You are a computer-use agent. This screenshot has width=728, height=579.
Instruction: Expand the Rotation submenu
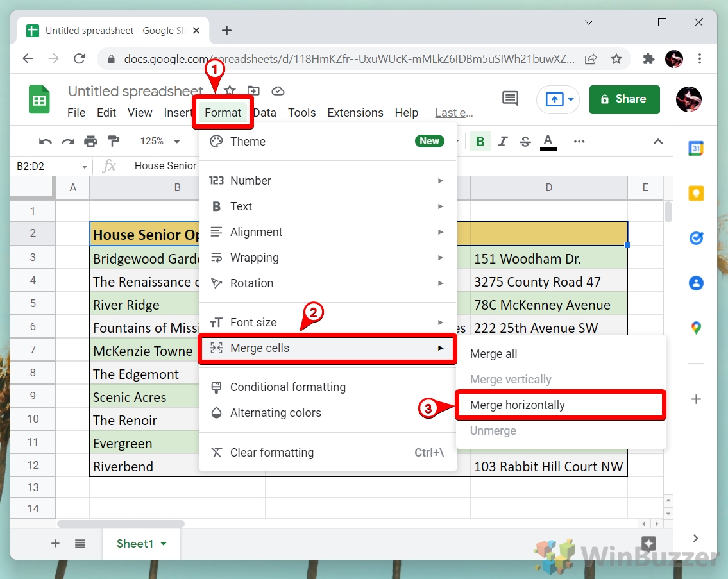(x=328, y=283)
